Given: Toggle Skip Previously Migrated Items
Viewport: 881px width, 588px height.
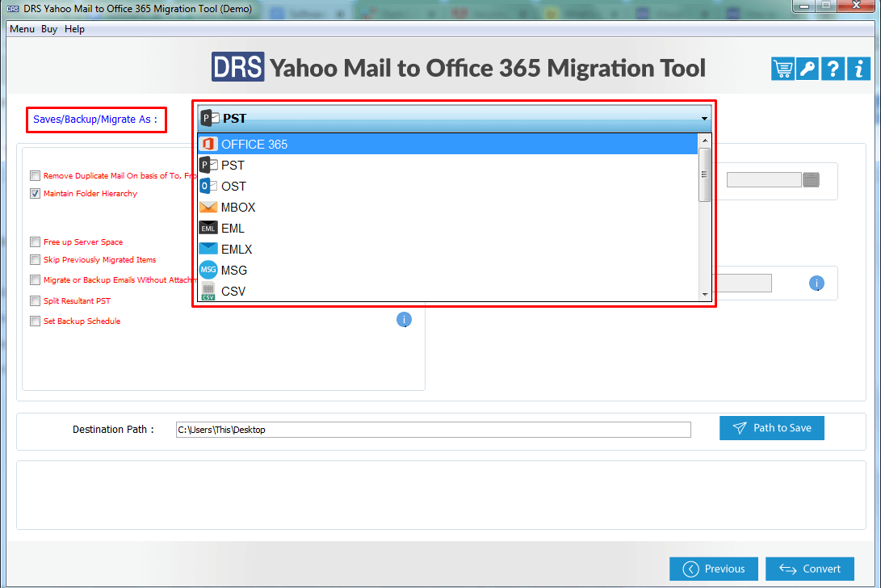Looking at the screenshot, I should pyautogui.click(x=35, y=260).
